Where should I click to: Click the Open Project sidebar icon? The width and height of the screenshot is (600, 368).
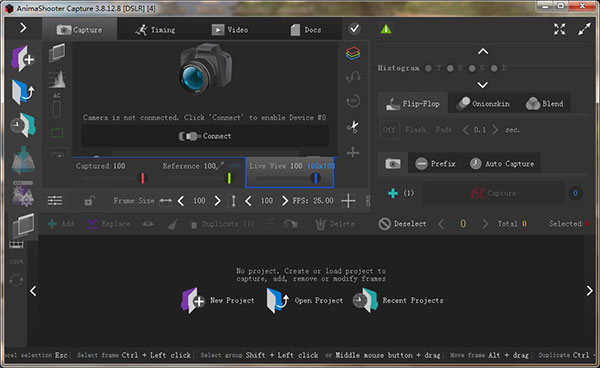[x=23, y=92]
